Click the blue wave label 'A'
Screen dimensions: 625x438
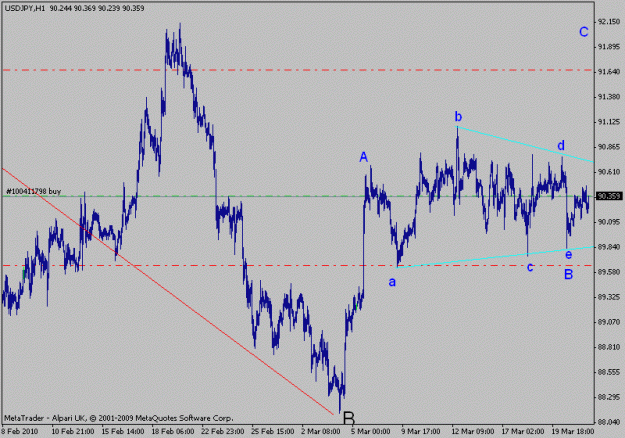363,157
